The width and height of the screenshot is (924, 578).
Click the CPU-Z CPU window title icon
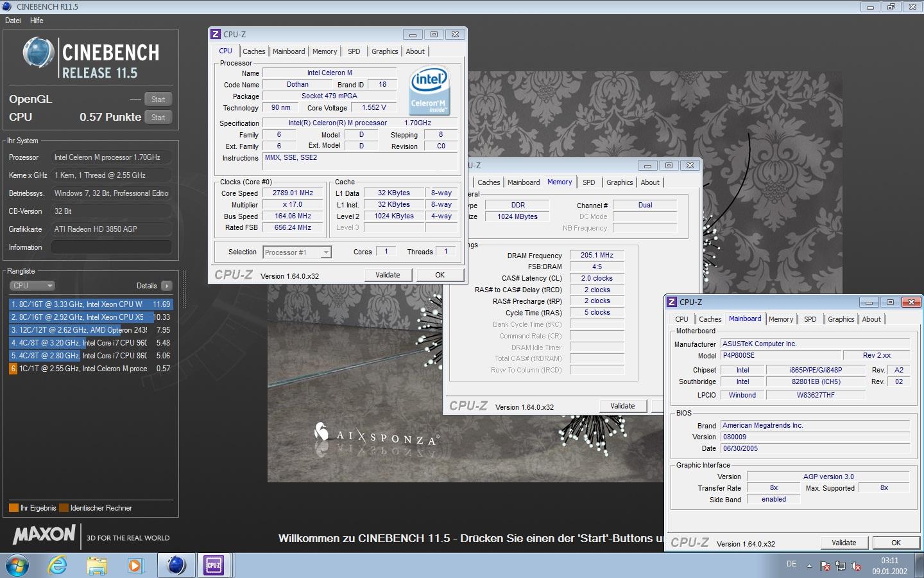(216, 35)
